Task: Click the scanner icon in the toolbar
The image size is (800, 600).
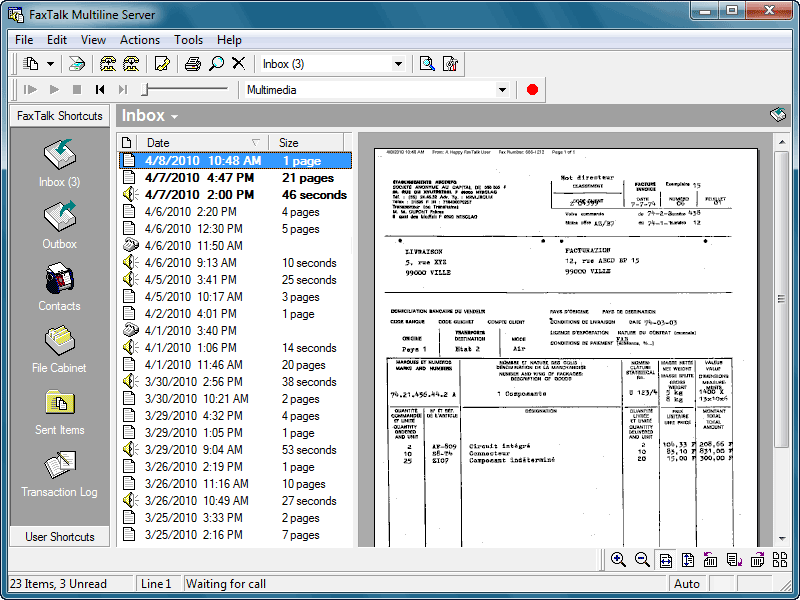Action: pos(77,64)
